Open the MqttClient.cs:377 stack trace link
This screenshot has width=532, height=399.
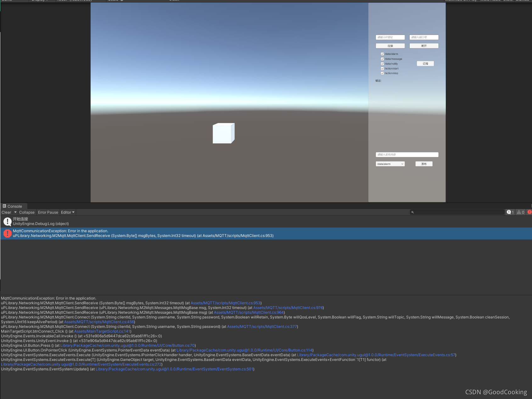262,327
